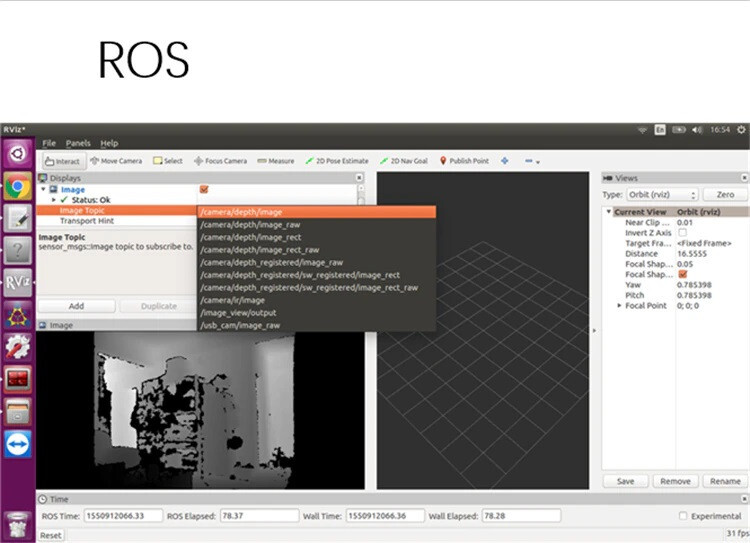The width and height of the screenshot is (750, 543).
Task: Close the Time panel
Action: coord(745,499)
